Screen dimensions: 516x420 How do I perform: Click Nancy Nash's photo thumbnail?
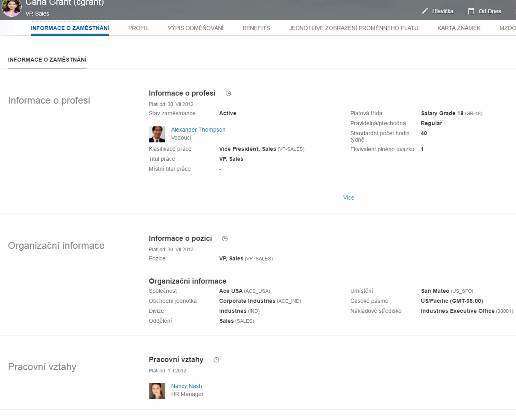pos(157,391)
